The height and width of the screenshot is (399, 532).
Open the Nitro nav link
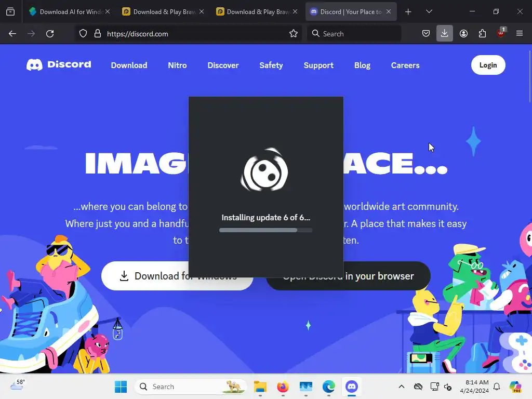coord(177,65)
